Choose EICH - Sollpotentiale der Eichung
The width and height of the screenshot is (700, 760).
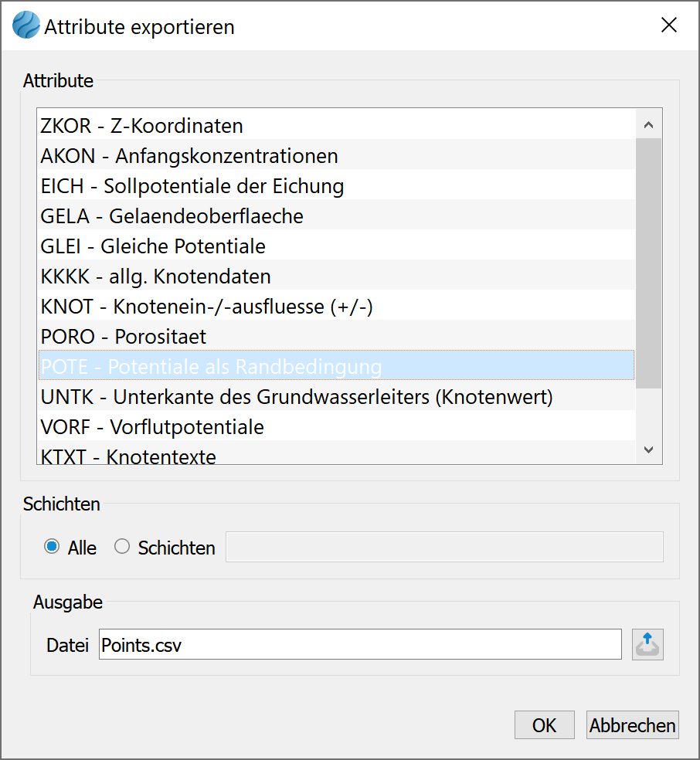coord(336,185)
